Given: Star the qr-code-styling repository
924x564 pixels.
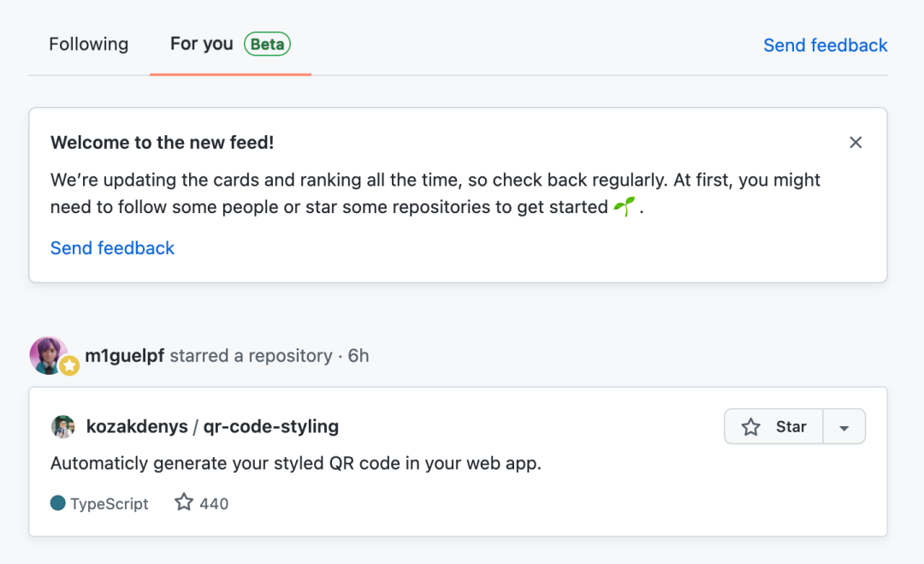Looking at the screenshot, I should 774,427.
